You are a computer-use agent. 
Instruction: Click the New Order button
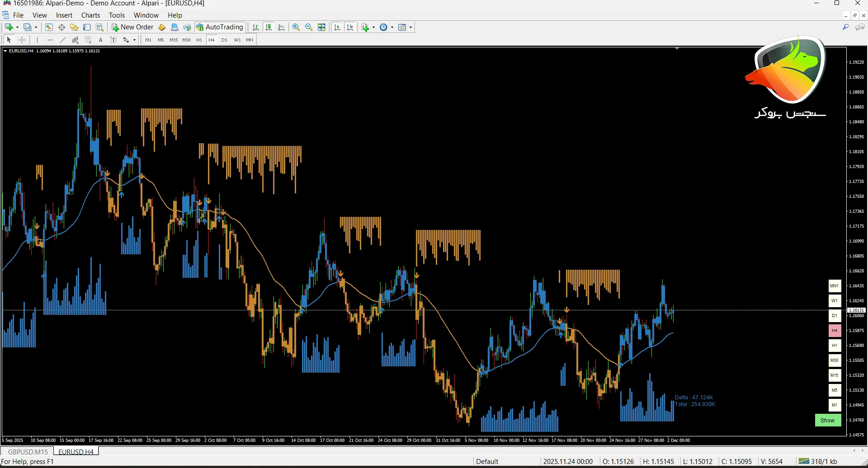(x=132, y=27)
